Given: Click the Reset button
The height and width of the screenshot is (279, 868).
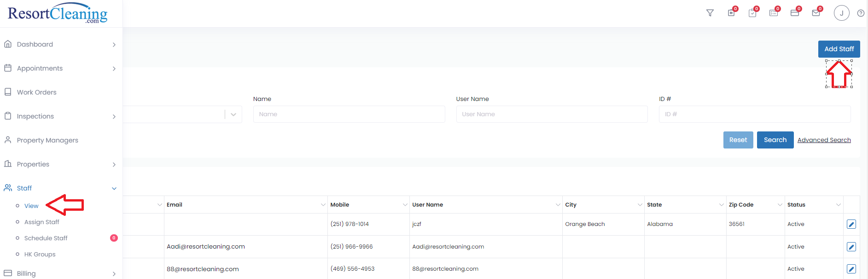Looking at the screenshot, I should click(738, 140).
